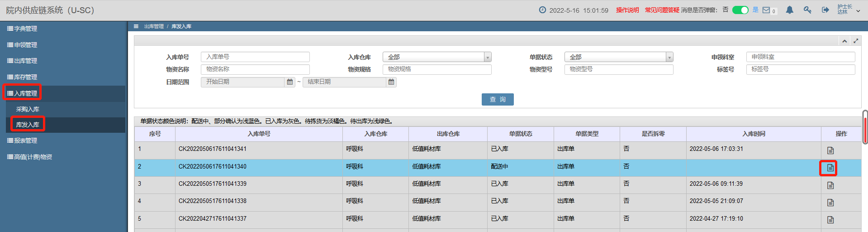Open the 护士长 user dropdown
The height and width of the screenshot is (232, 868).
pyautogui.click(x=849, y=10)
